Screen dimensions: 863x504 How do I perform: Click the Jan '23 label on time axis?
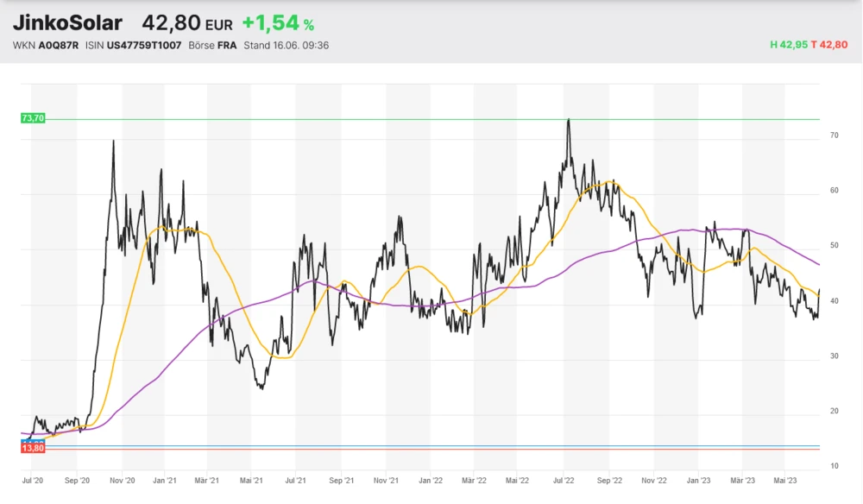[700, 478]
